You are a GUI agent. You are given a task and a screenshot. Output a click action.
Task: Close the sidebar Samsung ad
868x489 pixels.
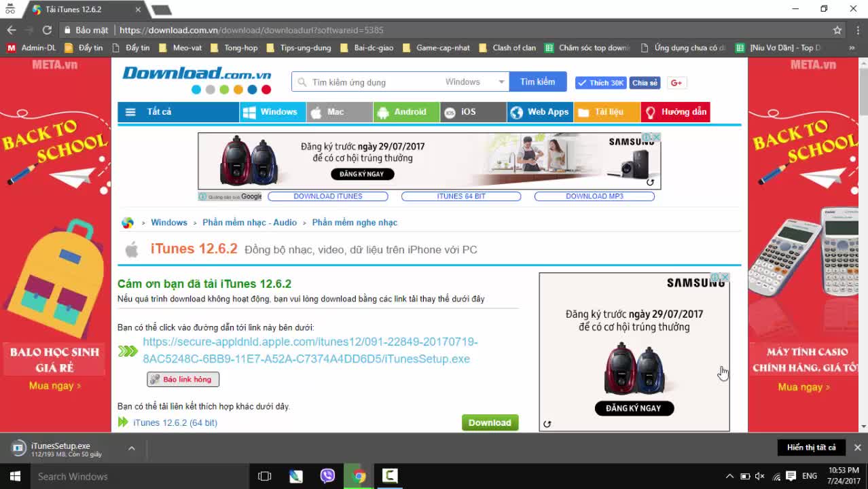[x=725, y=278]
